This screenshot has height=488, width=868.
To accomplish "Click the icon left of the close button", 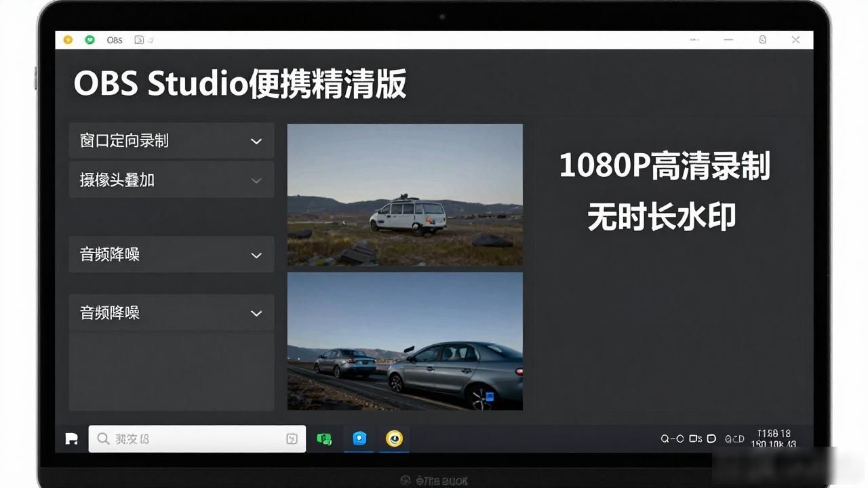I will [762, 40].
